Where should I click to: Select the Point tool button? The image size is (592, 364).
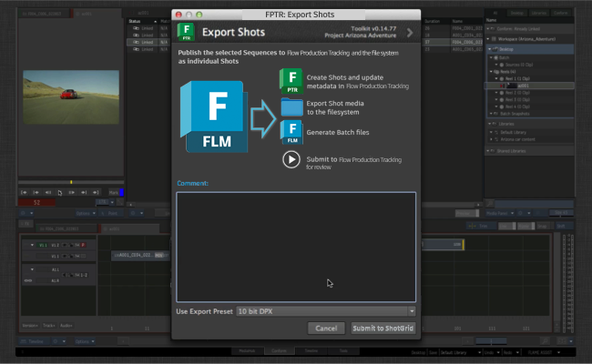[x=110, y=213]
